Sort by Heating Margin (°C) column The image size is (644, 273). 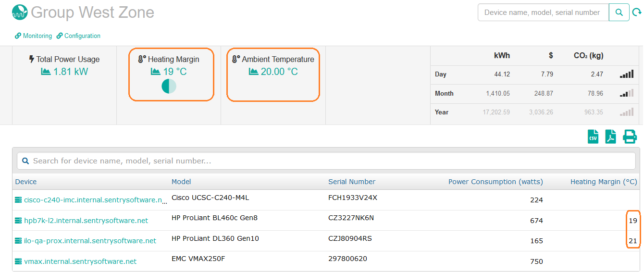click(x=603, y=182)
